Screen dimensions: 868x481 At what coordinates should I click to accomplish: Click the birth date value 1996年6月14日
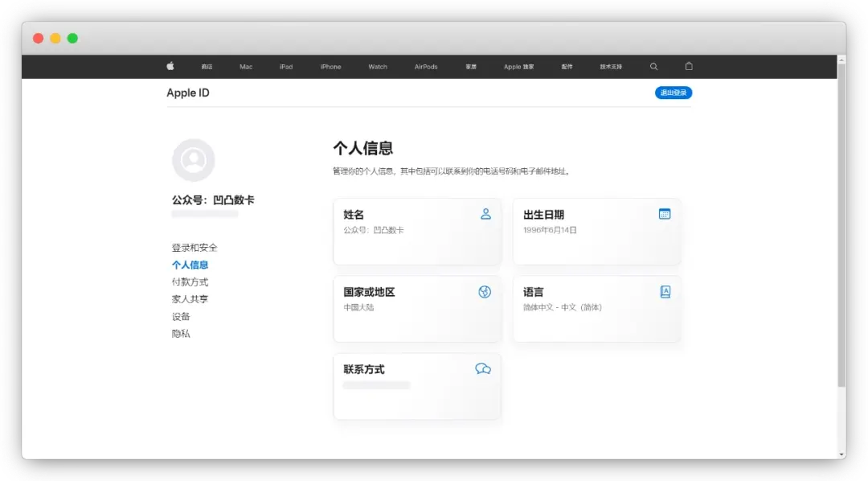(550, 230)
